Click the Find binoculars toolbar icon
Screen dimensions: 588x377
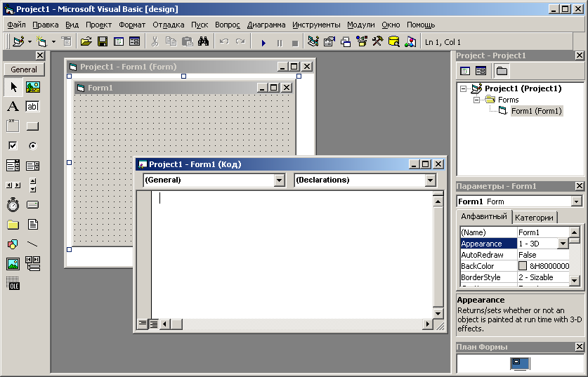[203, 41]
